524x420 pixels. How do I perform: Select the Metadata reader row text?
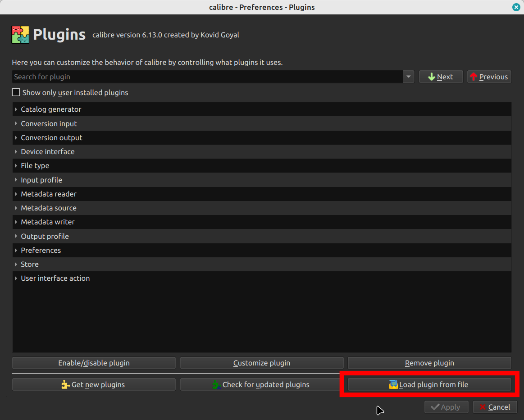point(49,194)
